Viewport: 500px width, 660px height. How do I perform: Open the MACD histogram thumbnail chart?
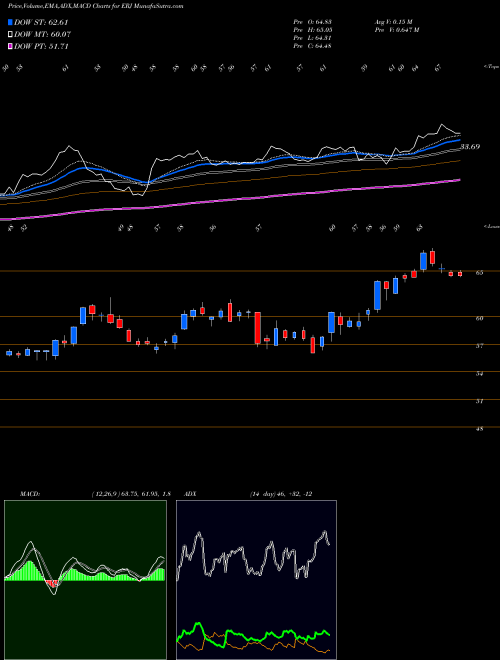85,580
